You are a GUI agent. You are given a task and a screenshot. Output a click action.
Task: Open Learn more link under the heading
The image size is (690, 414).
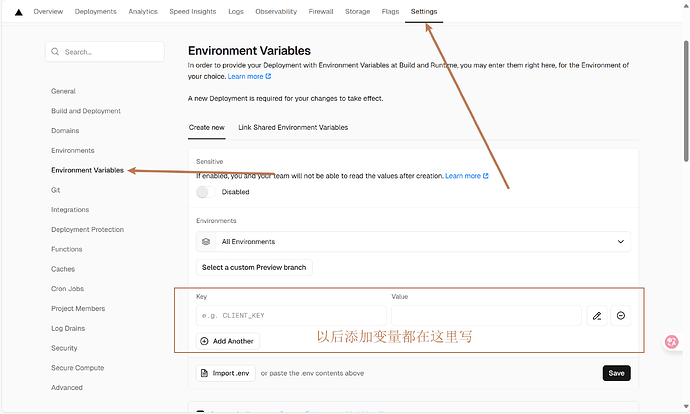click(x=249, y=77)
